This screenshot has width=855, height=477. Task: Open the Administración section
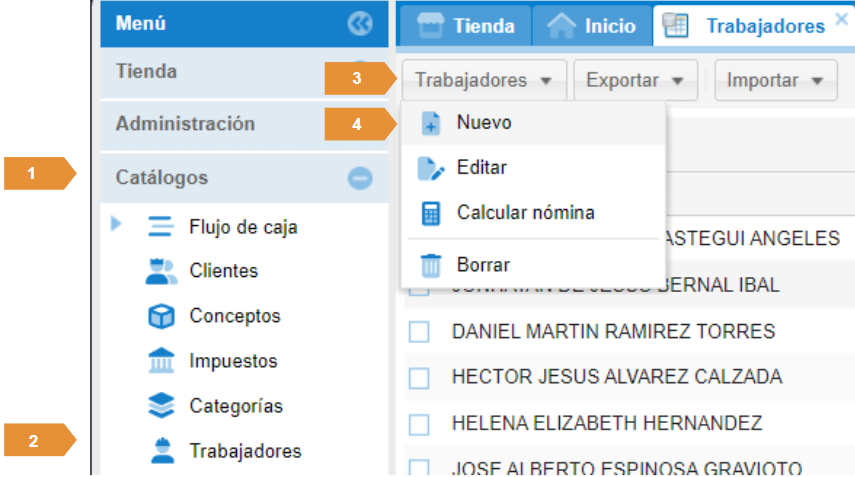(185, 124)
